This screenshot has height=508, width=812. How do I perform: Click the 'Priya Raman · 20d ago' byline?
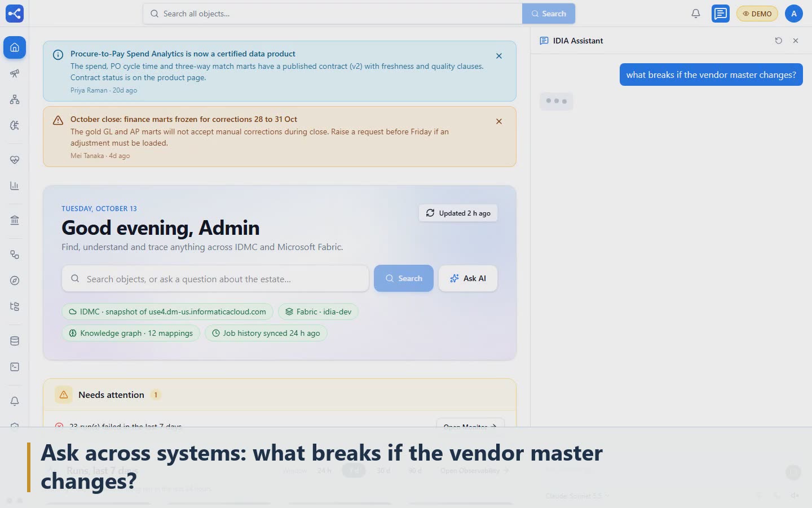(104, 90)
